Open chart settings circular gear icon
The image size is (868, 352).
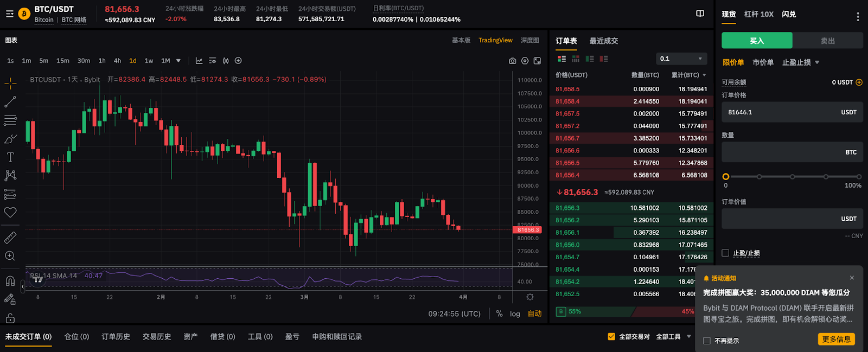tap(525, 61)
